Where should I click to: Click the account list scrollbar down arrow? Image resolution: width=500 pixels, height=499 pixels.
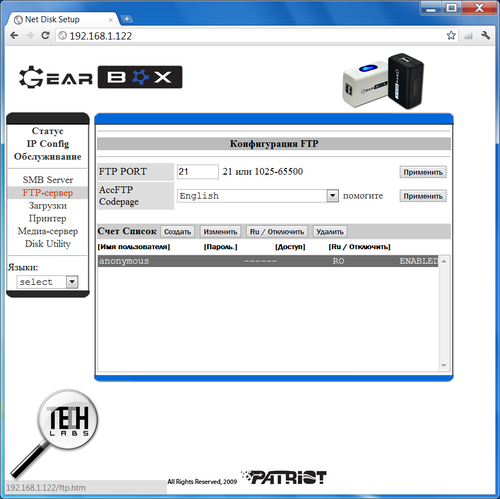click(x=444, y=365)
